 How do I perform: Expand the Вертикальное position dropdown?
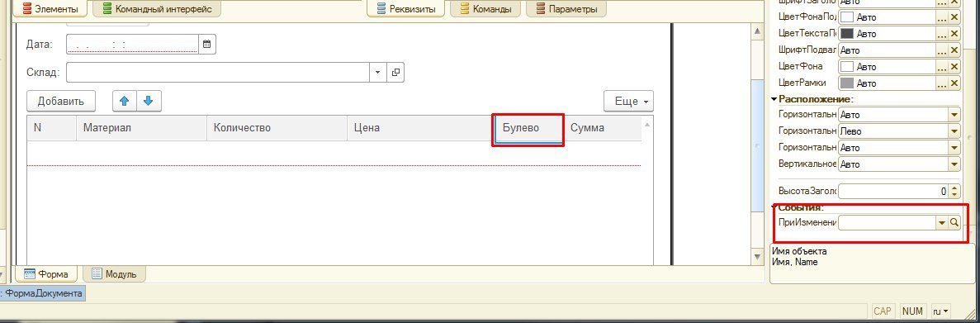(x=954, y=164)
